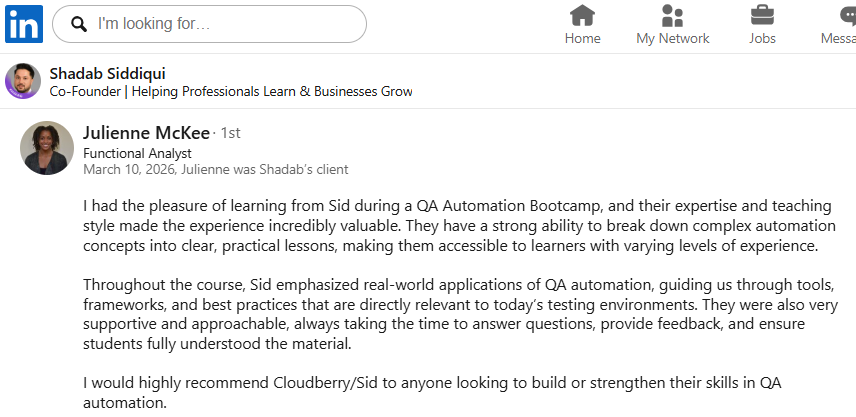Viewport: 856px width, 417px height.
Task: Click the Co-Founder headline under Shadab's name
Action: [x=231, y=91]
